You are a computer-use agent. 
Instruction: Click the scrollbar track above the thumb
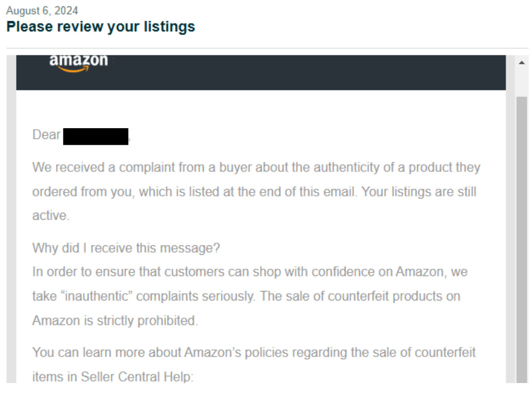pos(522,82)
